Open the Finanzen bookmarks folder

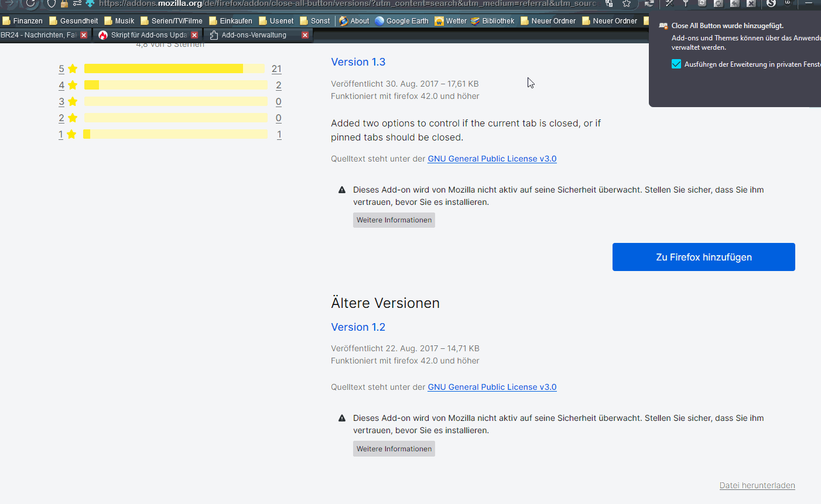[22, 21]
